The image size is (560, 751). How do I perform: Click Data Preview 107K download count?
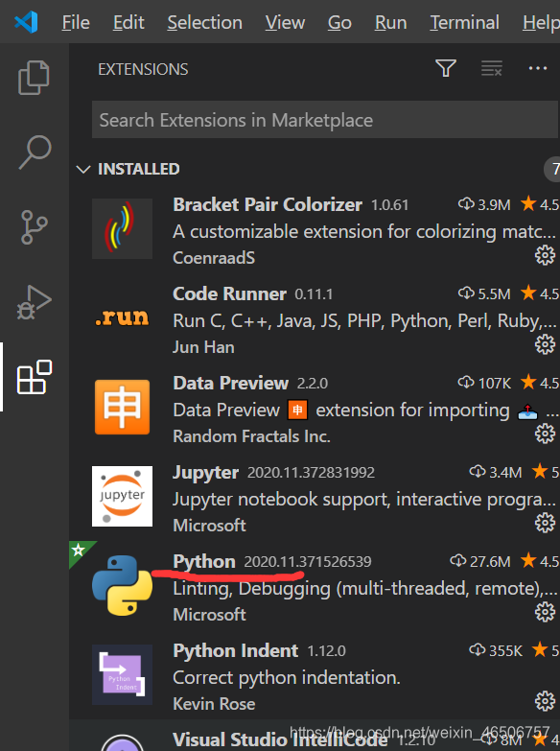click(x=484, y=383)
